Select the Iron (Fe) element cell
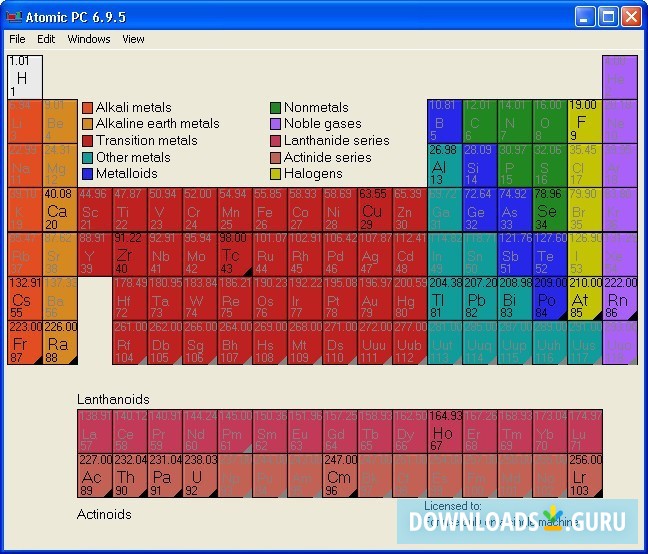The height and width of the screenshot is (554, 648). (x=270, y=210)
